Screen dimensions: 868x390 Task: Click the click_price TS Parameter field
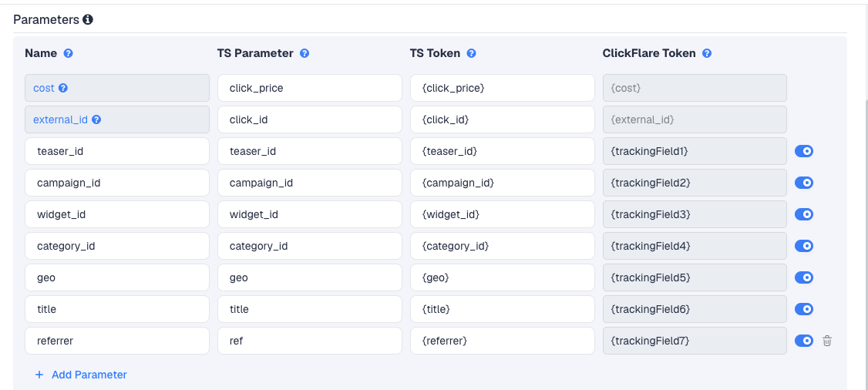click(309, 88)
